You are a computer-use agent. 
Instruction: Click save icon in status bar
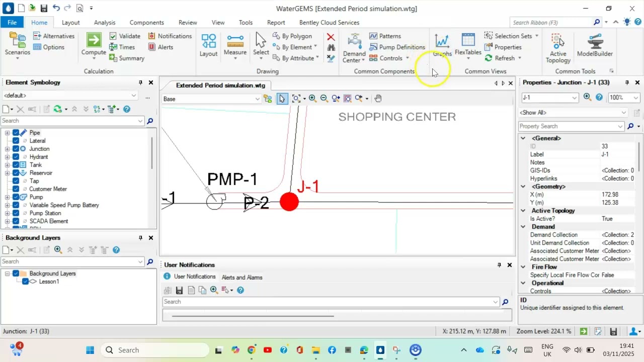[x=613, y=331]
